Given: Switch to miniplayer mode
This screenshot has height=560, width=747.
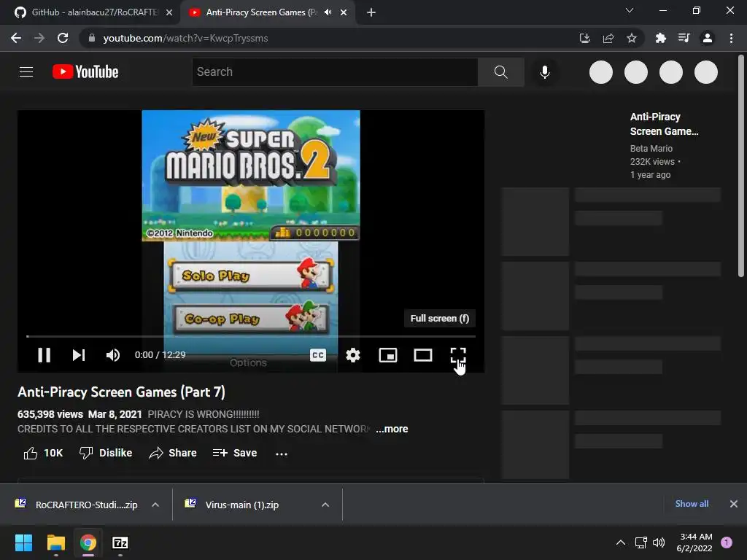Looking at the screenshot, I should pos(388,355).
